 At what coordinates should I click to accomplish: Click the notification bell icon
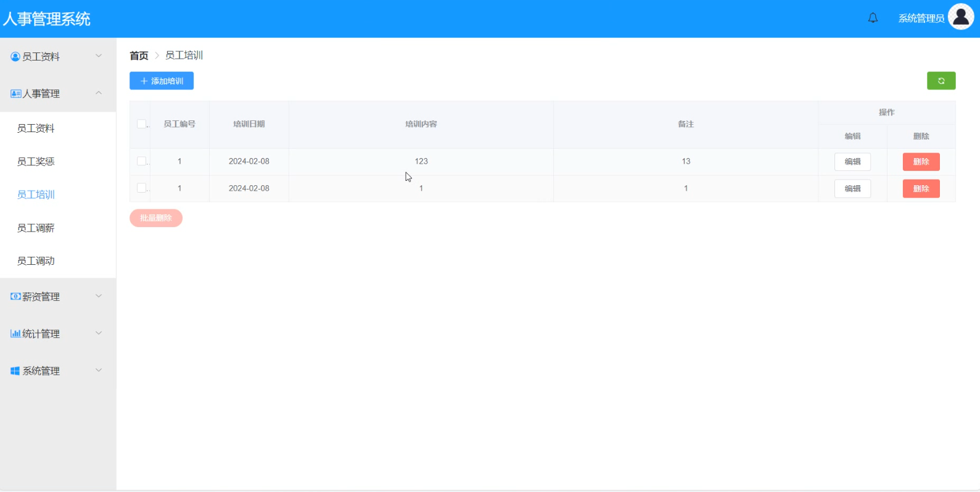873,18
